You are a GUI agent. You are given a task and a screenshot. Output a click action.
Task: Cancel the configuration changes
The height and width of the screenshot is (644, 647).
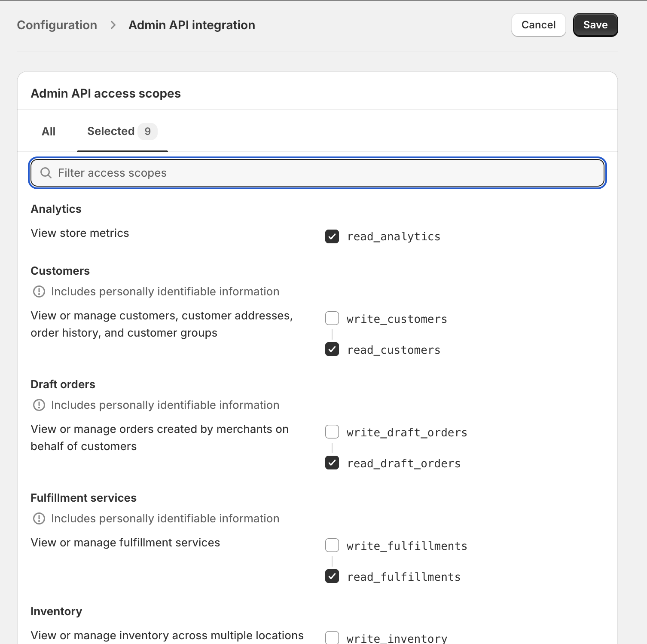539,25
